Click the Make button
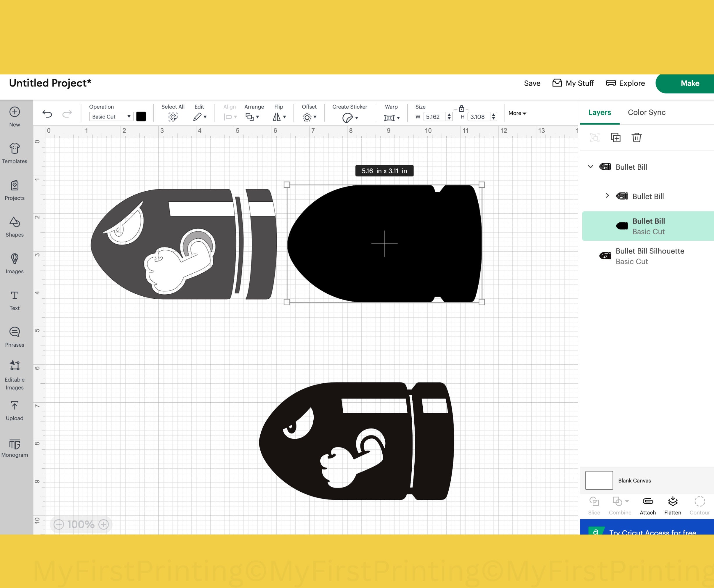Screen dimensions: 714x588 (690, 83)
